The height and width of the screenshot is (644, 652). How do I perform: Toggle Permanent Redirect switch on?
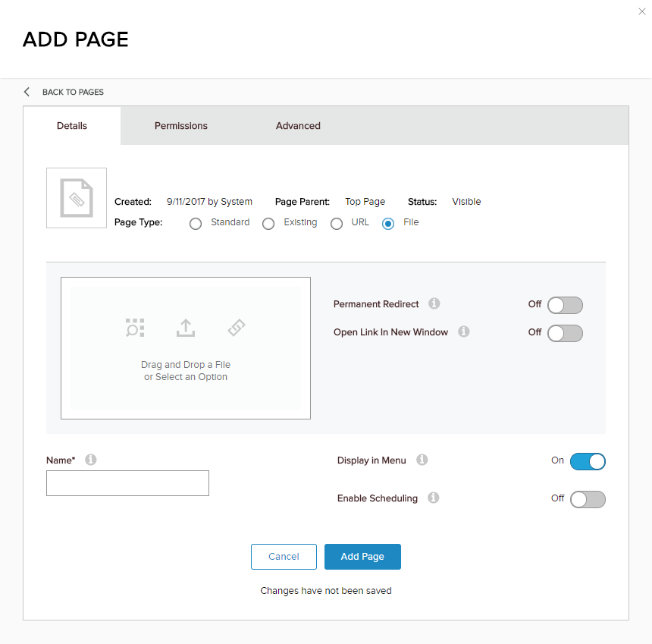(565, 305)
